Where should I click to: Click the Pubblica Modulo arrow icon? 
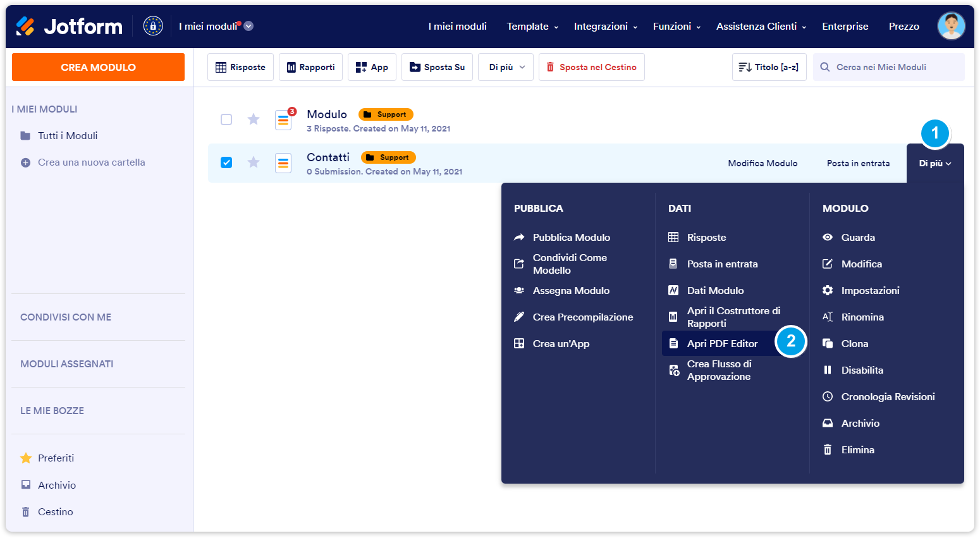(x=519, y=238)
